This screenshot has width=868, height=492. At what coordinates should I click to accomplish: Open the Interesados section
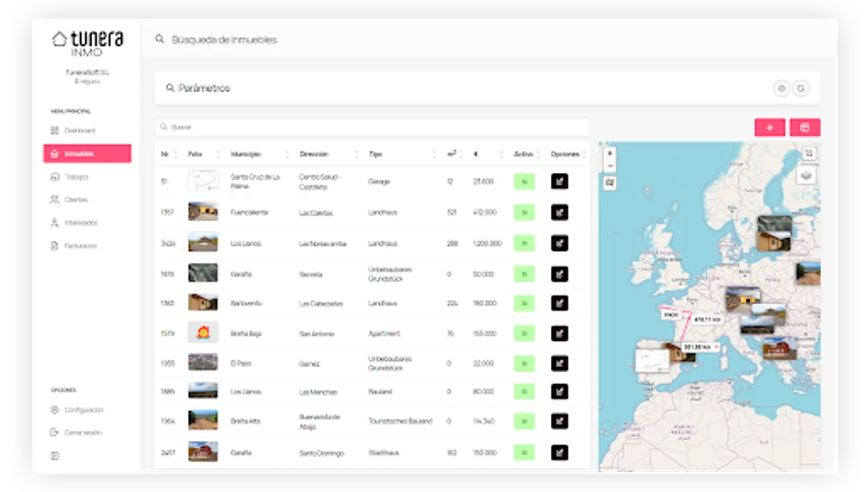[74, 223]
